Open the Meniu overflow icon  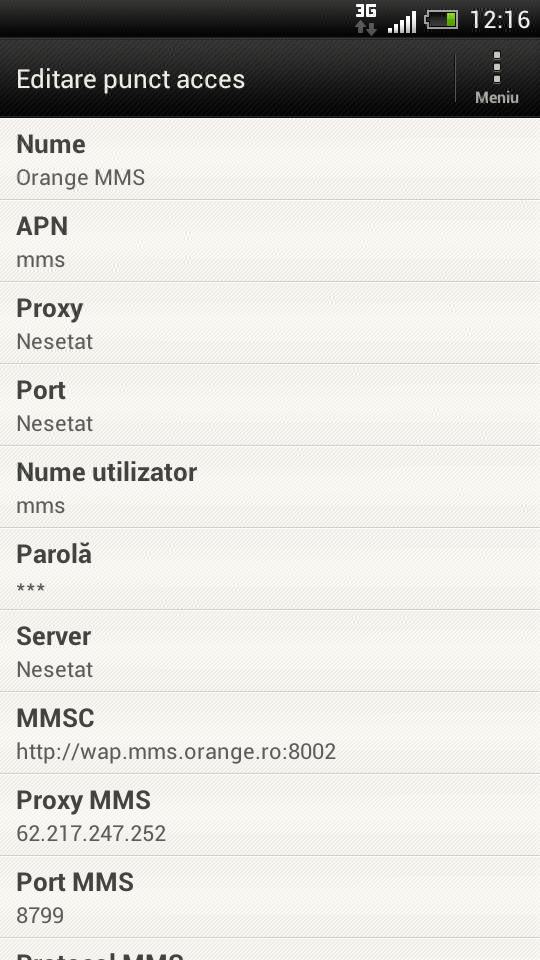497,78
